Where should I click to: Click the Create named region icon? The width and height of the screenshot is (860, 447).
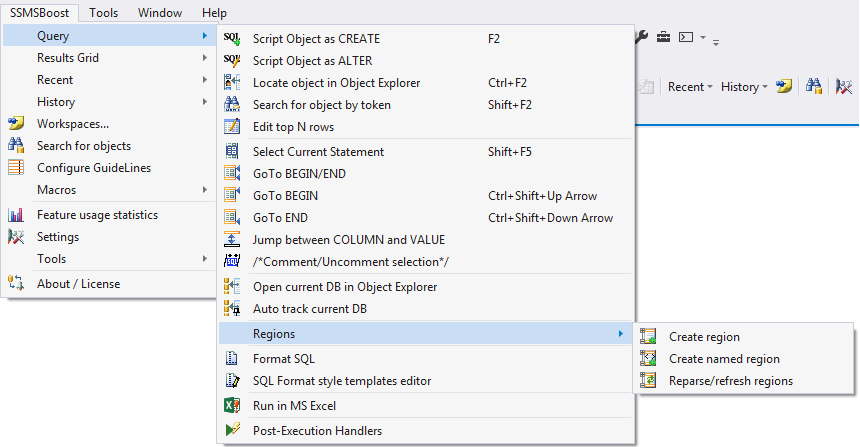(648, 359)
